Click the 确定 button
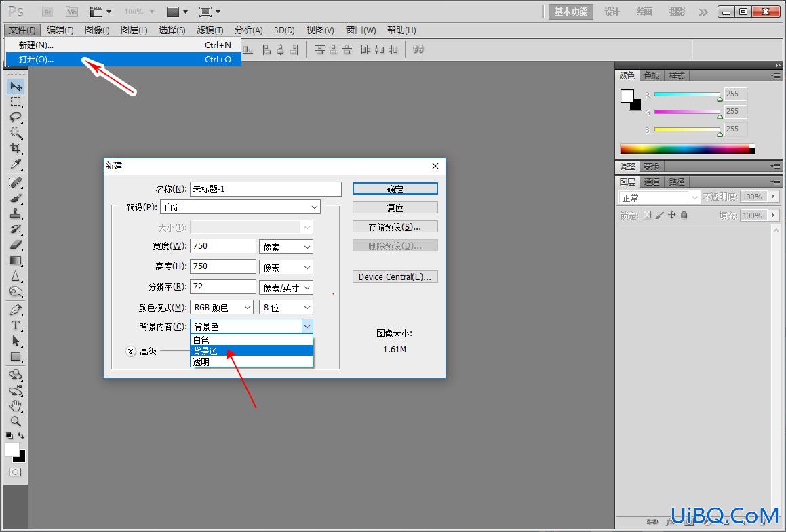The image size is (786, 532). pyautogui.click(x=395, y=189)
